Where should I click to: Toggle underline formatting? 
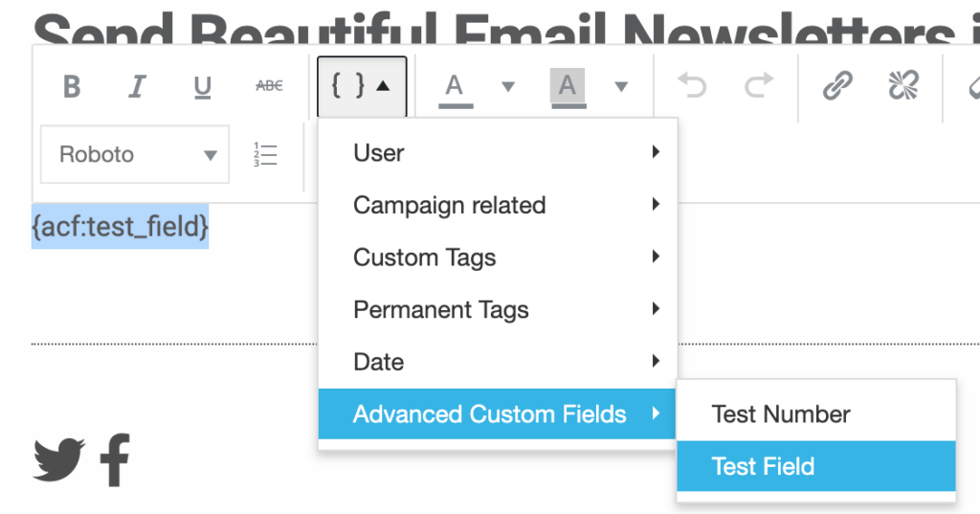(x=202, y=87)
